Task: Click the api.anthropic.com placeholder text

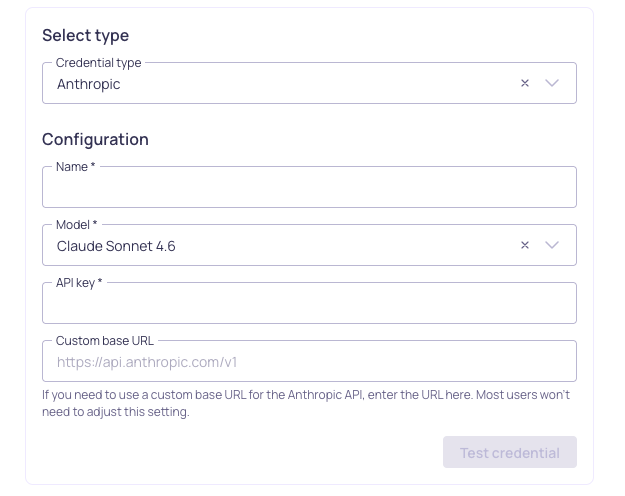Action: 147,362
